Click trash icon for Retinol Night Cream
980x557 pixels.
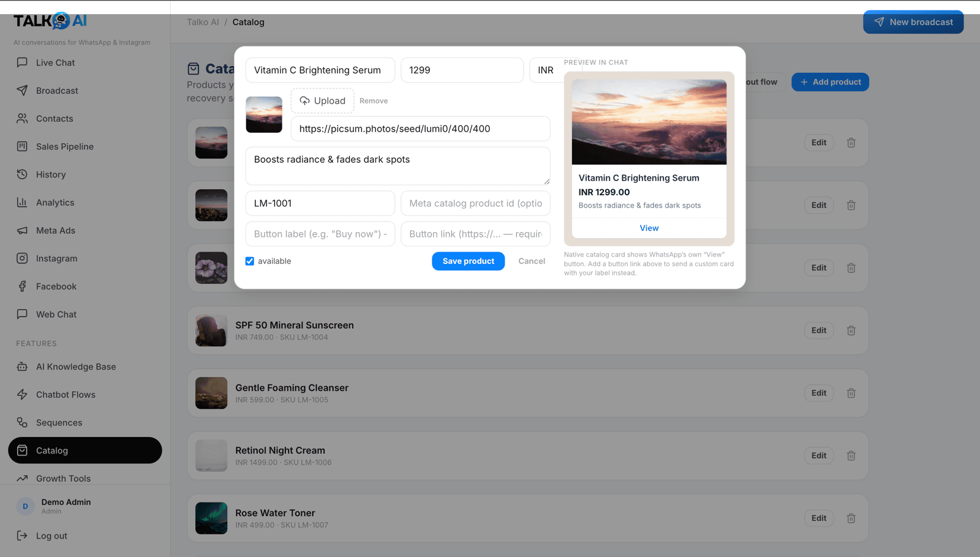851,455
